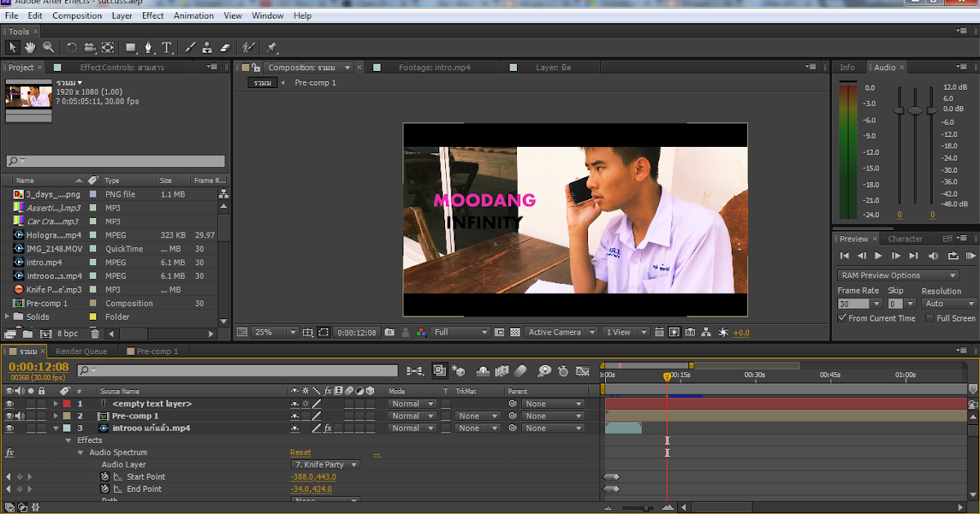Select the Rotation tool
Viewport: 980px width, 514px height.
click(73, 47)
